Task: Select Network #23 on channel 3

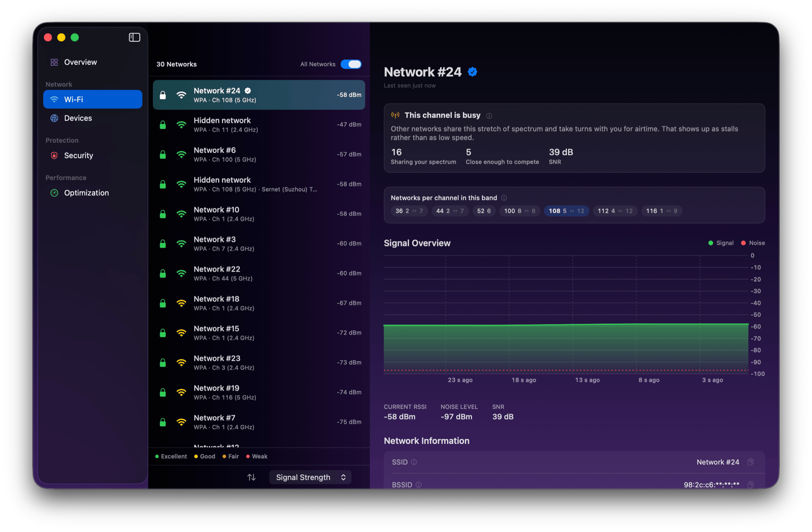Action: click(259, 363)
